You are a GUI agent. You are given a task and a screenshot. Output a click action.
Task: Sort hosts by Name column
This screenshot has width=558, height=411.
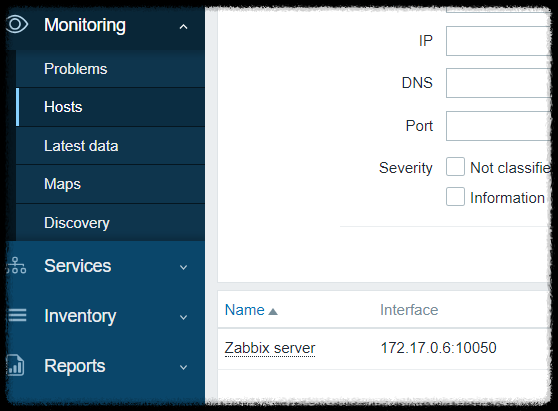[244, 310]
